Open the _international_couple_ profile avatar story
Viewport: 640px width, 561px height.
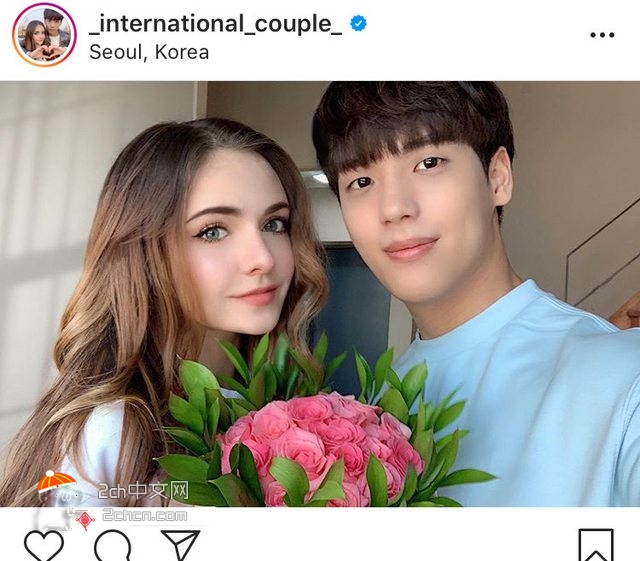[x=44, y=35]
